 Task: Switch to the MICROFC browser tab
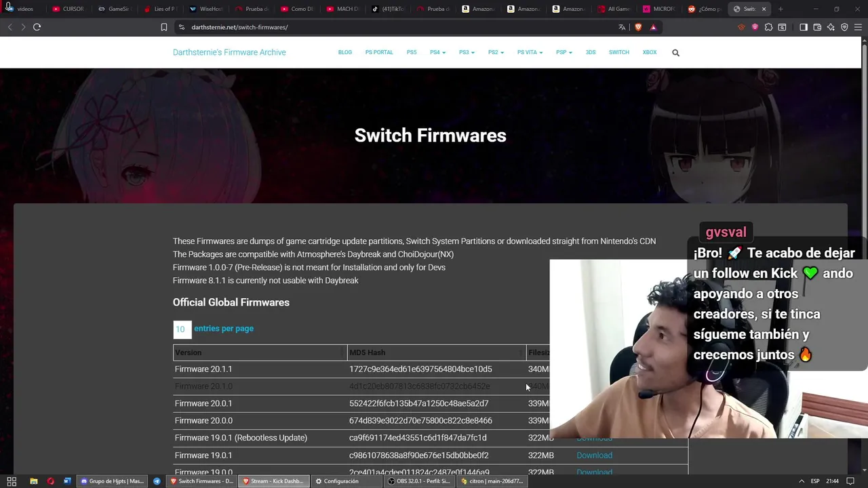660,9
